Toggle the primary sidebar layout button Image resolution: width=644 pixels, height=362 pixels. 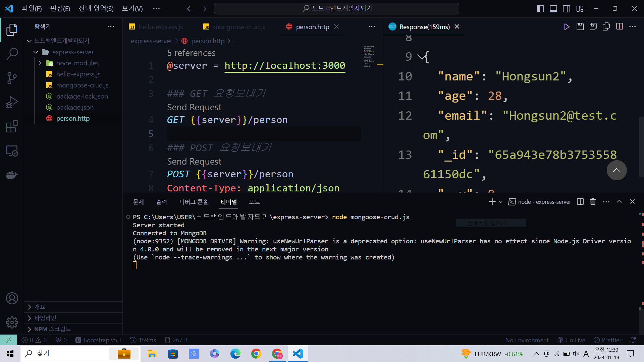click(540, 9)
